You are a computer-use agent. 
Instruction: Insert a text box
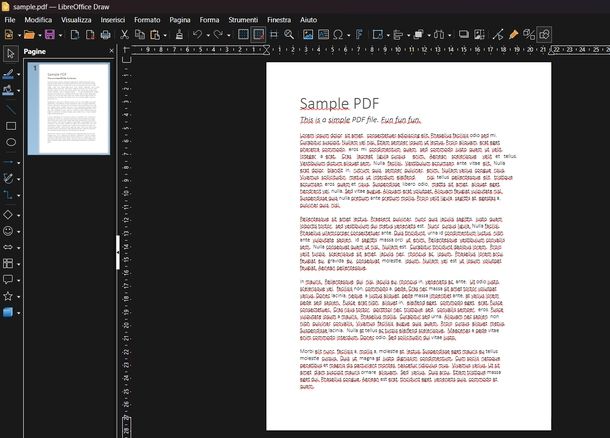pos(323,35)
